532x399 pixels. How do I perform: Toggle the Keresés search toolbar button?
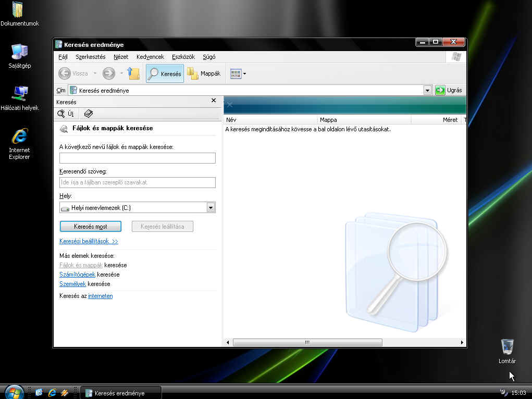click(x=165, y=73)
